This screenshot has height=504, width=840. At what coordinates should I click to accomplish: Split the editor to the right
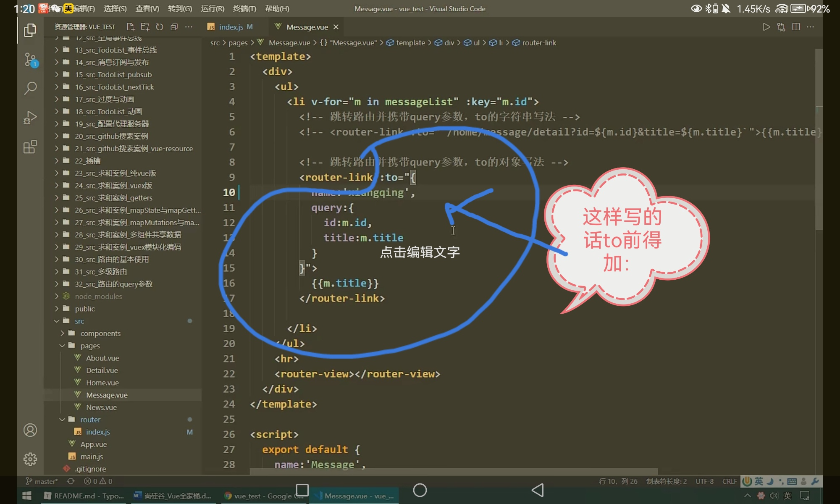pos(795,27)
